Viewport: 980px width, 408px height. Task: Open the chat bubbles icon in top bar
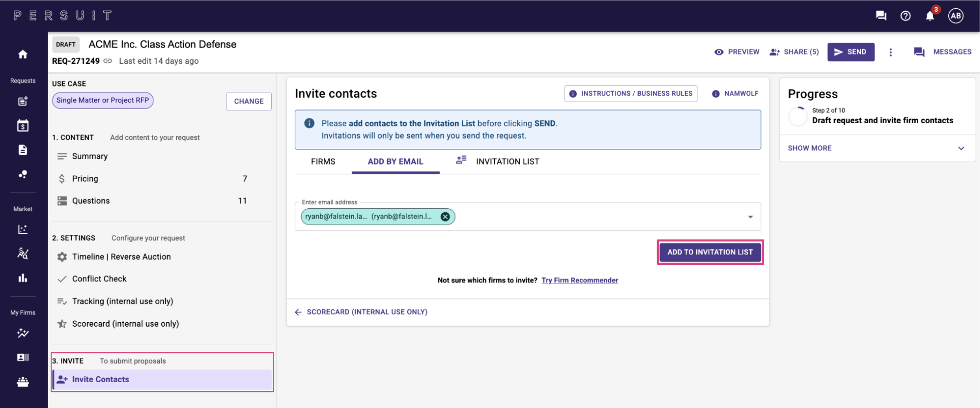(881, 16)
